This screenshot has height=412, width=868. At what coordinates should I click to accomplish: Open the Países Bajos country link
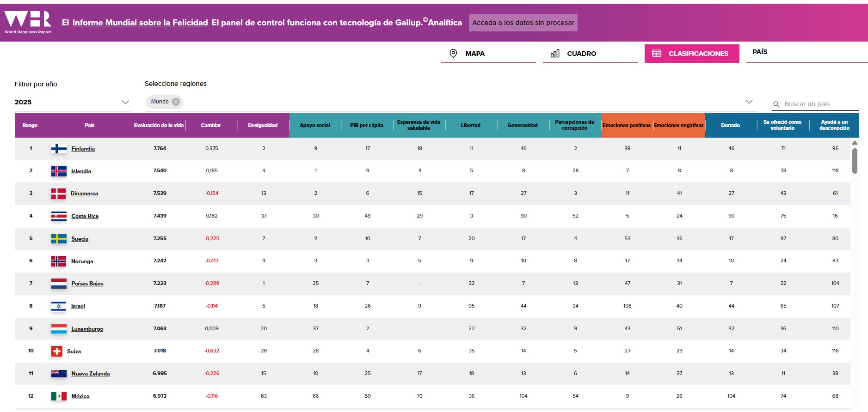click(87, 284)
